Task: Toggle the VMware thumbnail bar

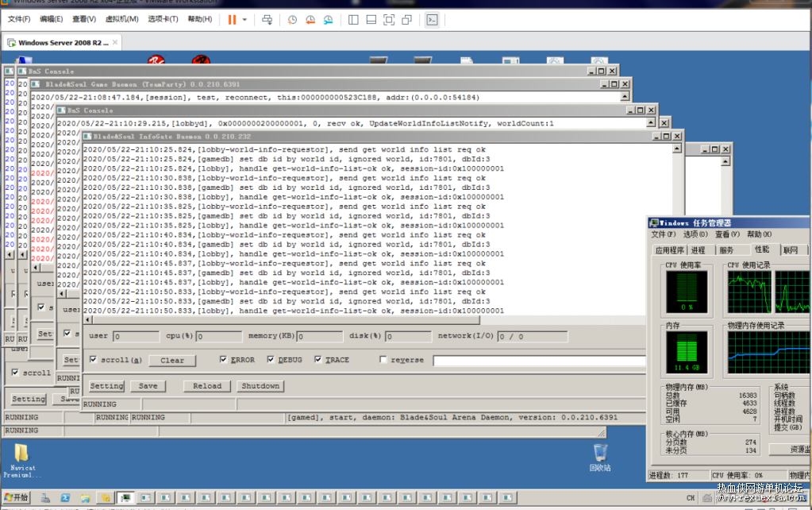Action: (371, 20)
